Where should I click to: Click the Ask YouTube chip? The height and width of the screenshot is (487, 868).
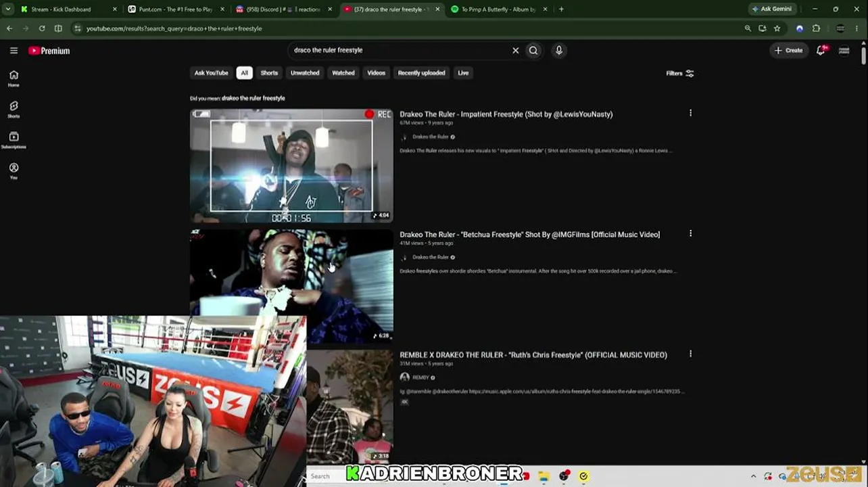point(212,73)
